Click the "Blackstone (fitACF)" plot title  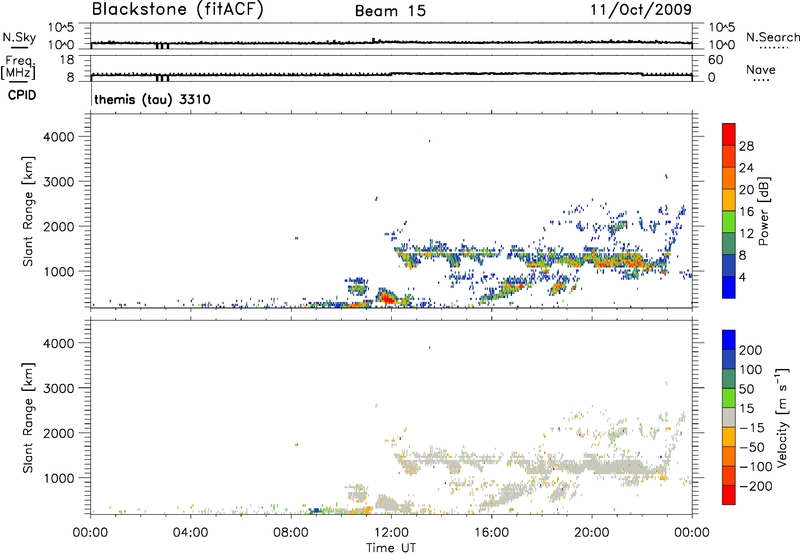(x=178, y=10)
